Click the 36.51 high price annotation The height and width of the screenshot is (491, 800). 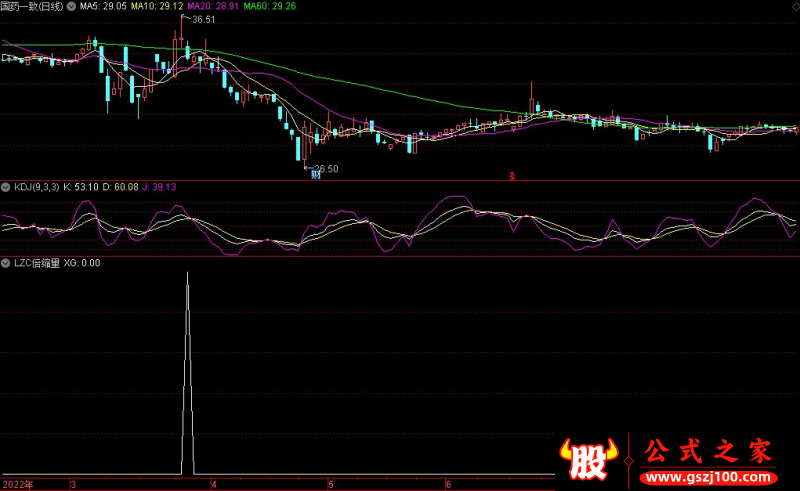coord(202,19)
